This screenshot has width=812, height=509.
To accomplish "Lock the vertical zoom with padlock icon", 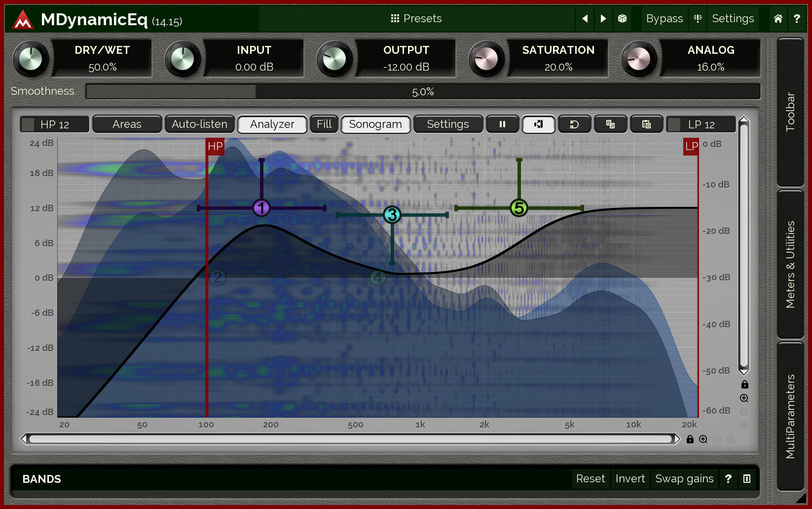I will (x=744, y=385).
